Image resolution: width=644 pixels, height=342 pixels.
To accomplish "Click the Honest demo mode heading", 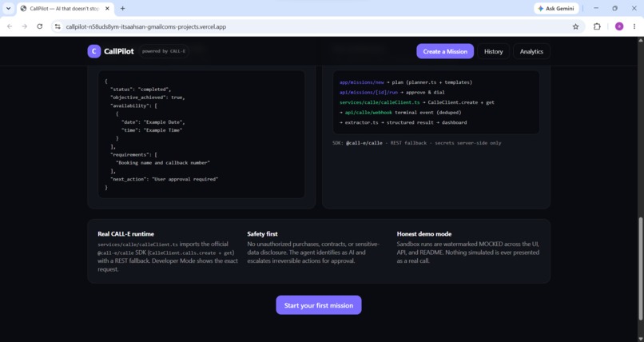I will pyautogui.click(x=424, y=234).
